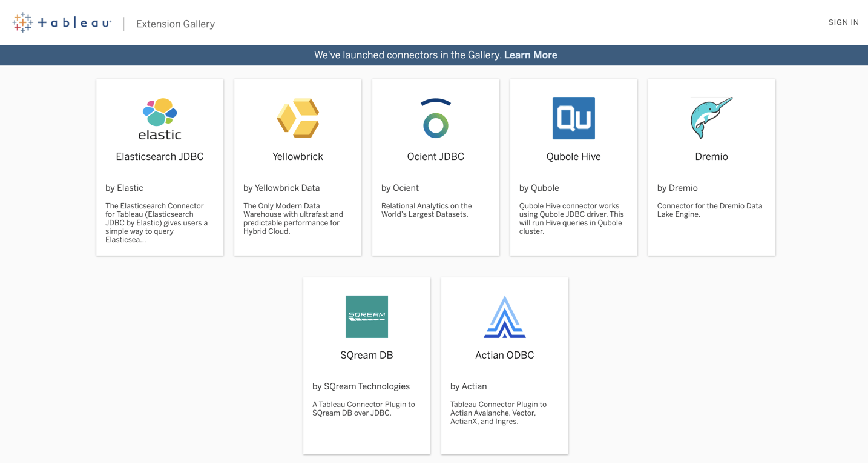Open the Extension Gallery header title
868x464 pixels.
tap(176, 24)
